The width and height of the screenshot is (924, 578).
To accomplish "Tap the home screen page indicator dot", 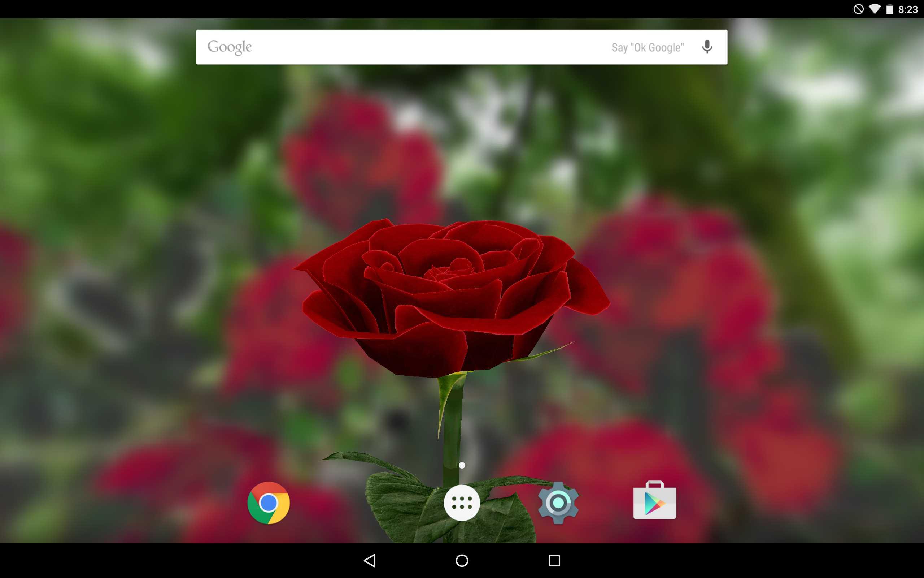I will [462, 465].
